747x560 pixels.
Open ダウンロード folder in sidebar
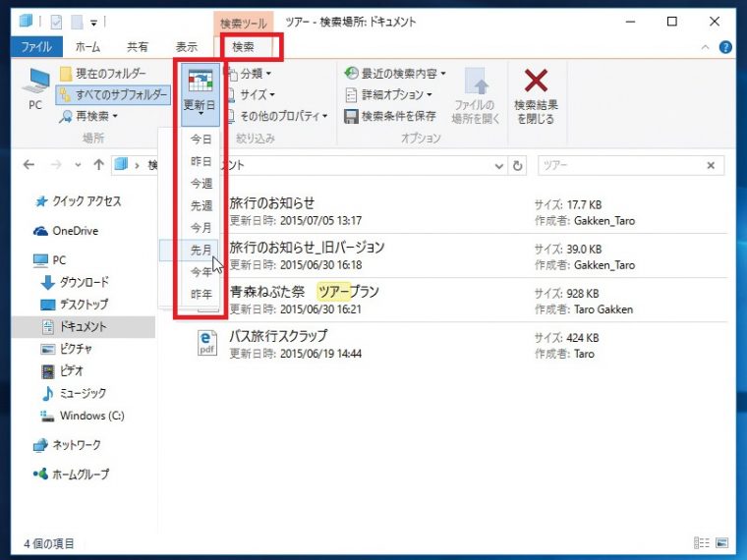click(x=75, y=282)
